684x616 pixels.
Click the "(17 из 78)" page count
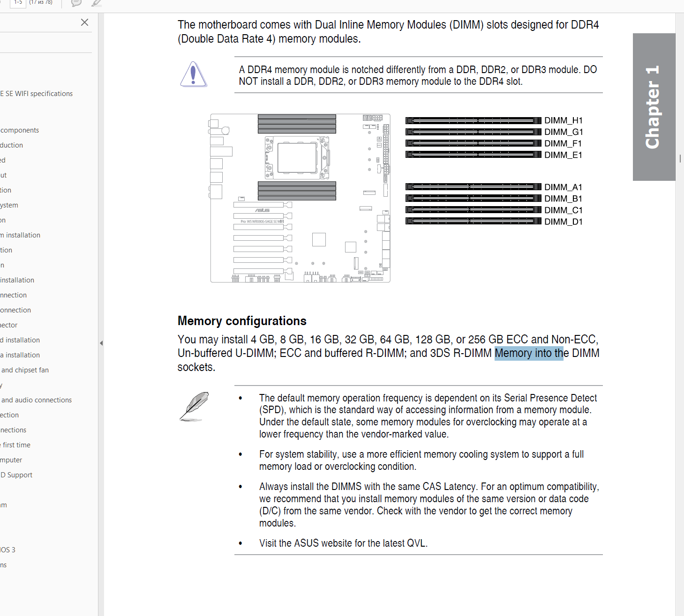(41, 2)
